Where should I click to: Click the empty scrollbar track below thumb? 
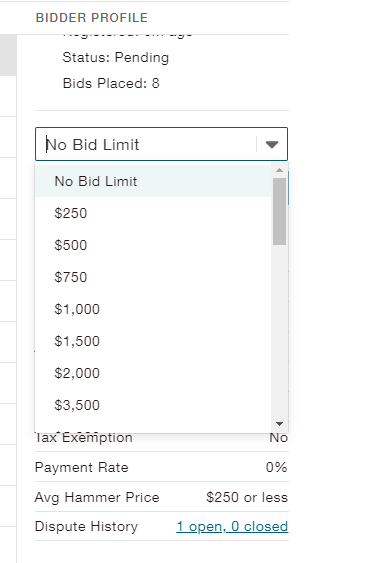click(x=279, y=332)
